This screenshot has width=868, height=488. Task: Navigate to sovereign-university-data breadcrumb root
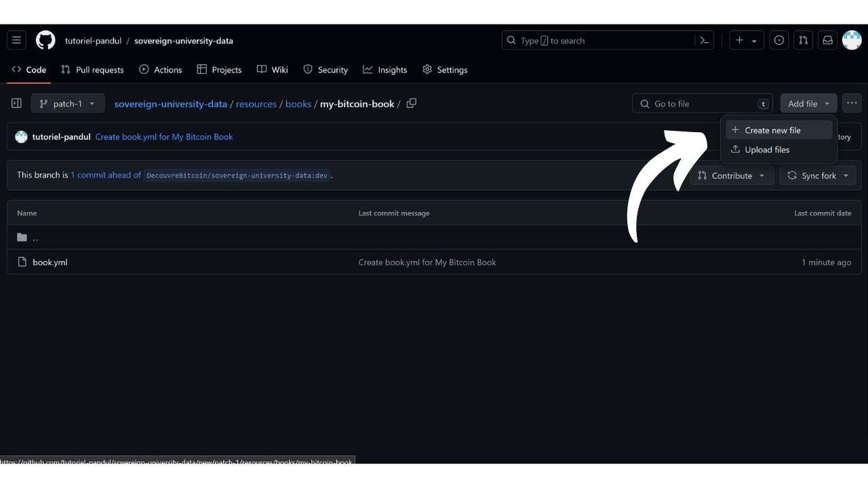coord(171,104)
